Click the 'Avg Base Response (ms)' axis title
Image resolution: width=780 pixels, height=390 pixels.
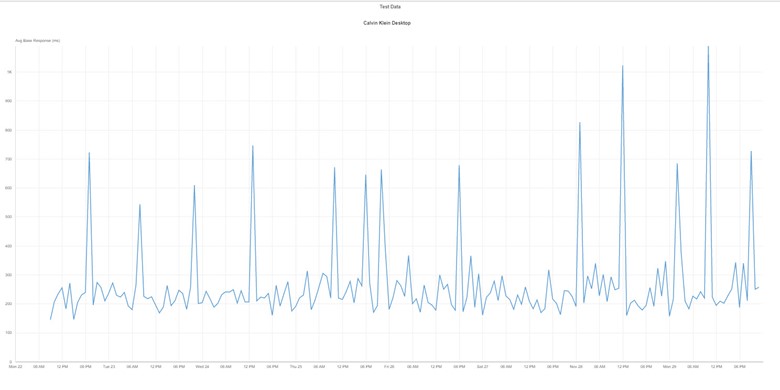(38, 41)
